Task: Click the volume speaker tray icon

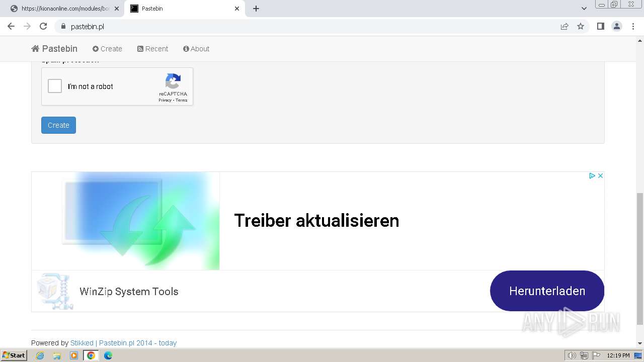Action: 572,355
